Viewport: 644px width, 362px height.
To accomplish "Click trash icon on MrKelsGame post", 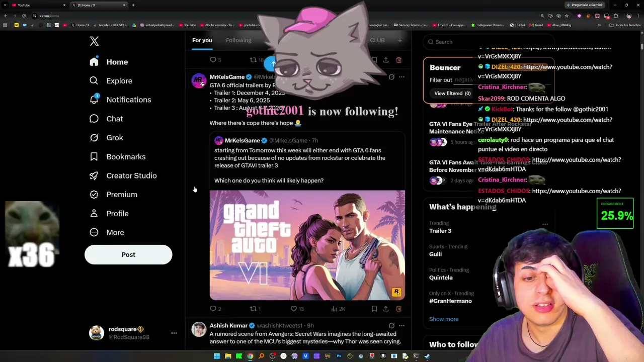I will 398,309.
